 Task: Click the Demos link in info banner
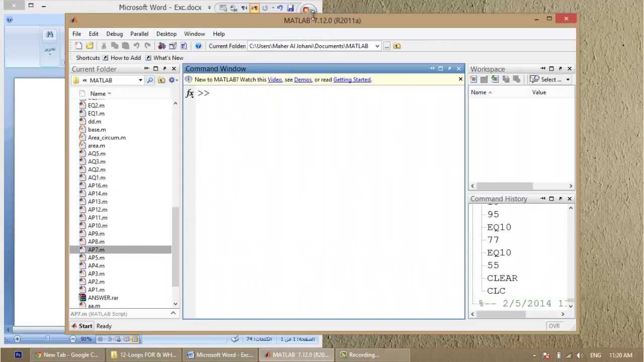(303, 79)
